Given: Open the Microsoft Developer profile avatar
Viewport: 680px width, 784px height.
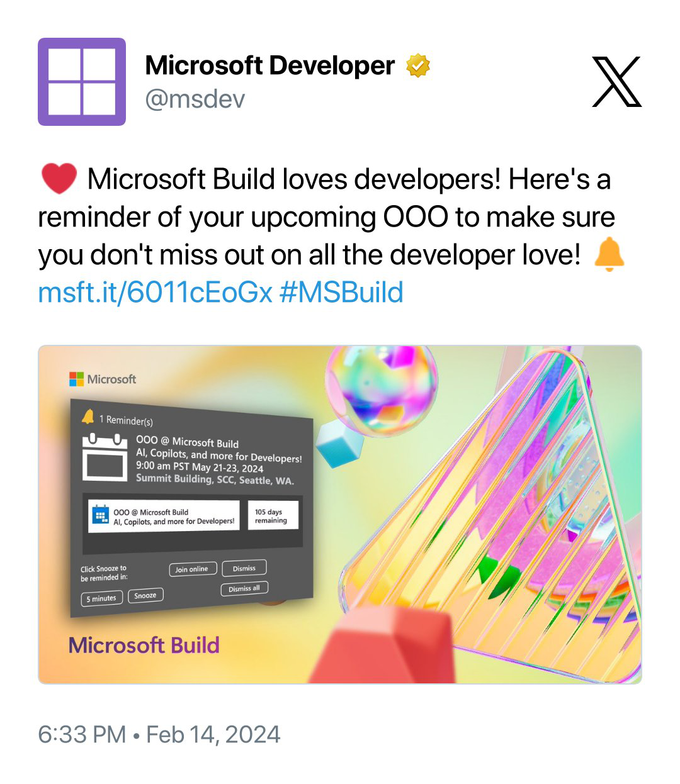Looking at the screenshot, I should pyautogui.click(x=82, y=82).
